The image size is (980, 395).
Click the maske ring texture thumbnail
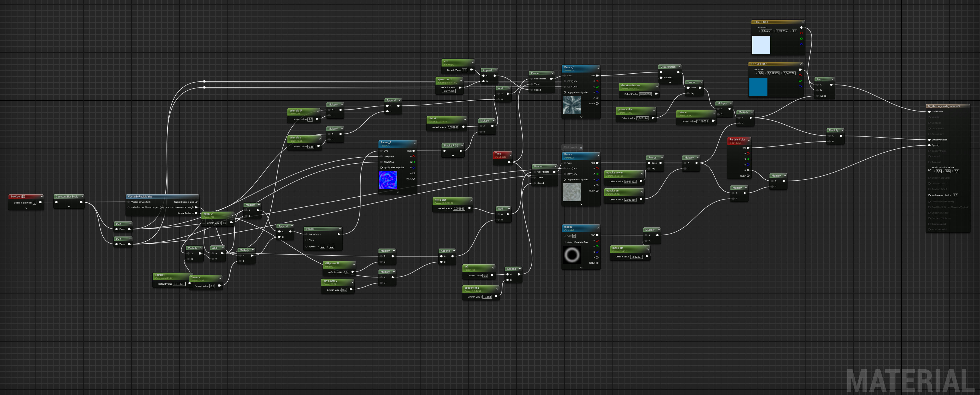pyautogui.click(x=572, y=255)
